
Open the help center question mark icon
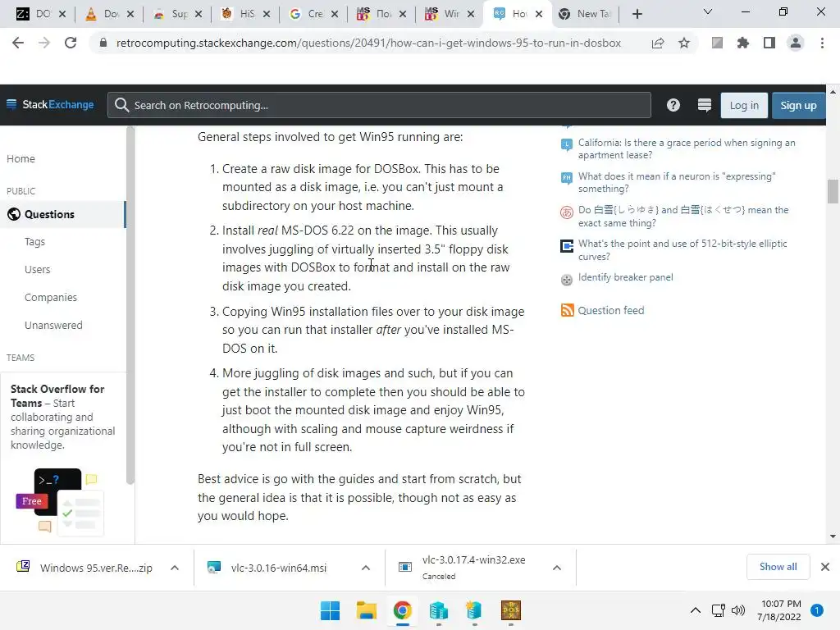pos(673,105)
